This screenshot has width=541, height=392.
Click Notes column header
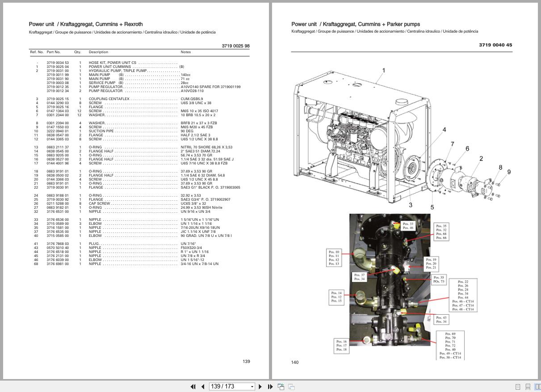(185, 52)
